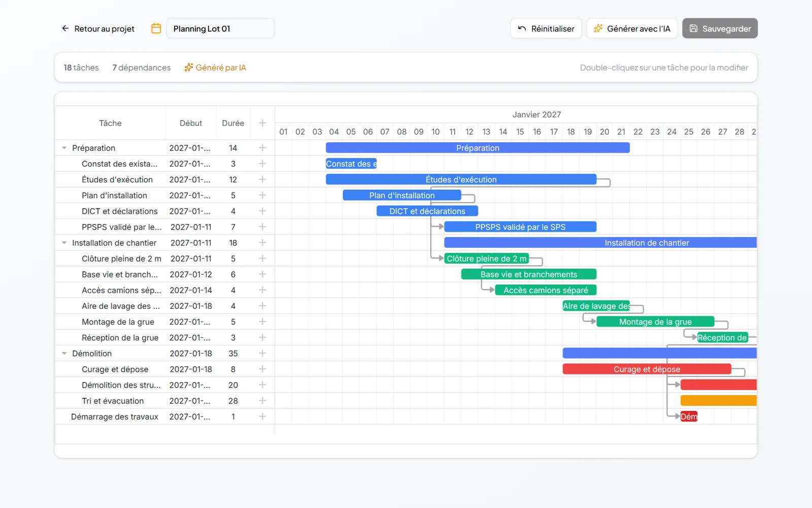Edit the Planning Lot 01 name field
Viewport: 812px width, 508px height.
pyautogui.click(x=220, y=28)
